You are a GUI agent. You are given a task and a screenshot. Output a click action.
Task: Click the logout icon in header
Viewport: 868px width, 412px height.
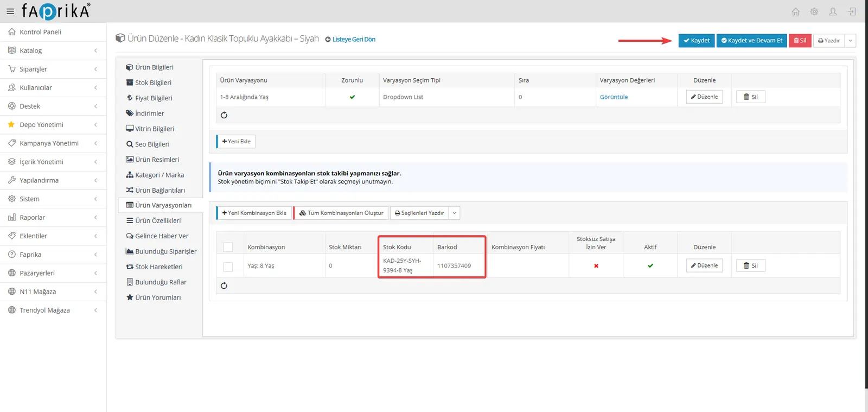click(x=852, y=11)
